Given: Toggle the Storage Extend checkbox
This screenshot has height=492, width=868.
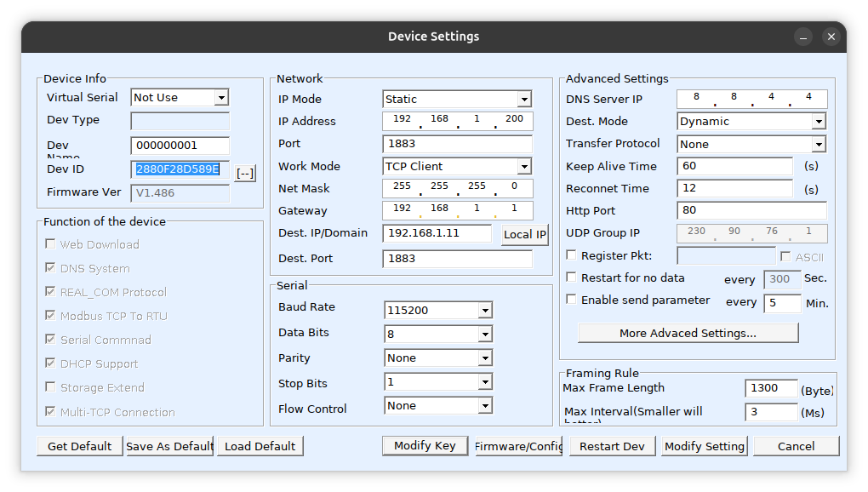Looking at the screenshot, I should pyautogui.click(x=50, y=386).
